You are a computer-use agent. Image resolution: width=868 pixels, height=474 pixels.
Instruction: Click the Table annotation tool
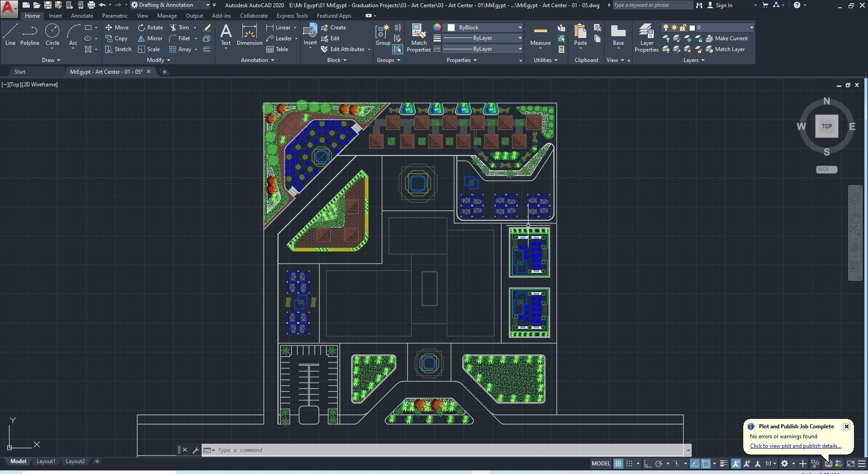(277, 49)
